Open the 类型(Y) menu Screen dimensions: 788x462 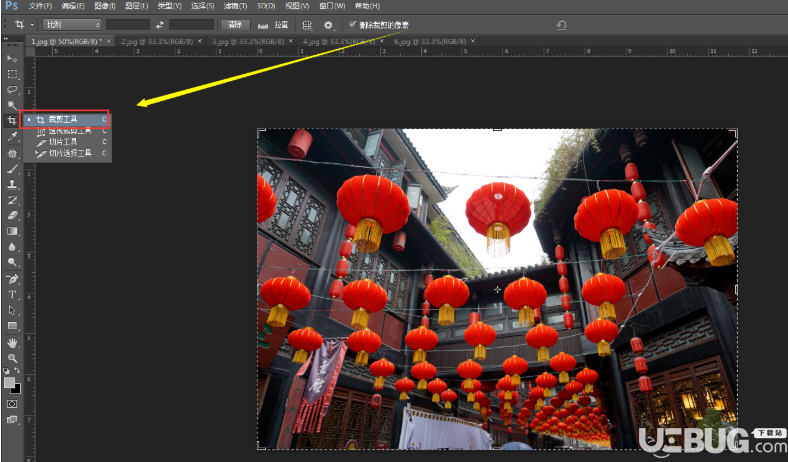[x=169, y=6]
